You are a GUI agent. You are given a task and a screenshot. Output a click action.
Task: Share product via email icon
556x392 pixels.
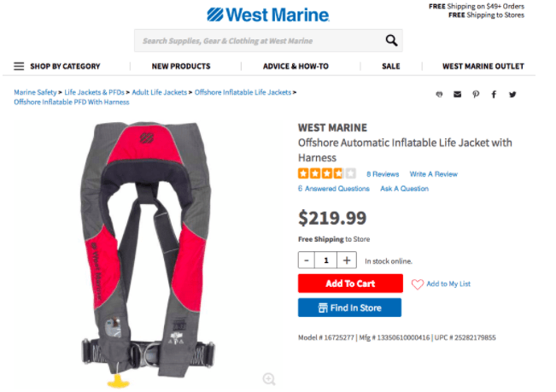coord(457,94)
